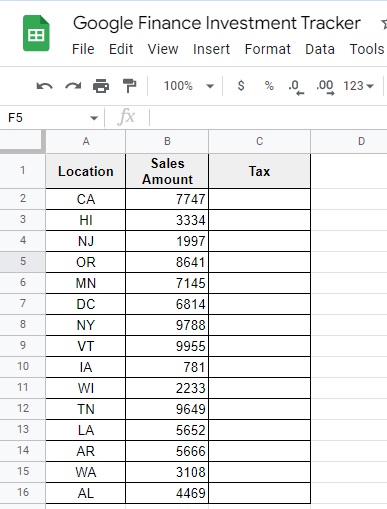This screenshot has height=509, width=387.
Task: Decrease decimal places icon
Action: click(296, 87)
